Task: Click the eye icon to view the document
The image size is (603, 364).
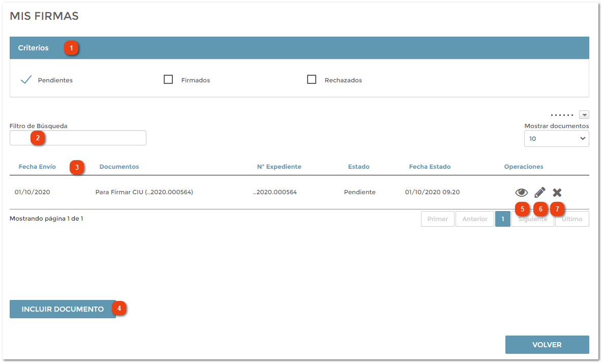Action: 521,193
